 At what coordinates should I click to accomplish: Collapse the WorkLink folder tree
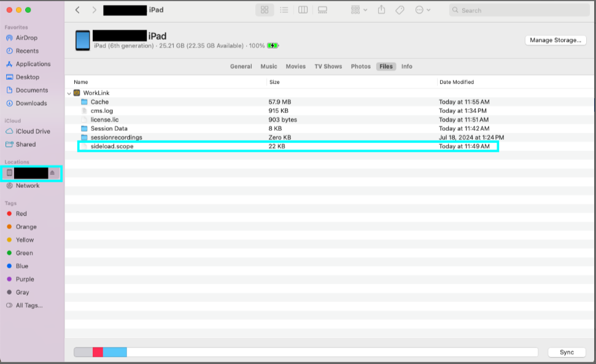click(69, 93)
